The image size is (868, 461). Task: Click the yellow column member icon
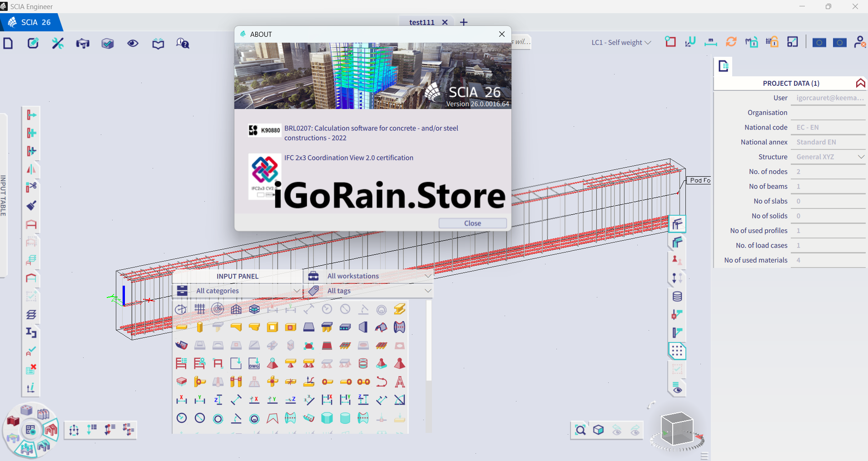pyautogui.click(x=200, y=327)
